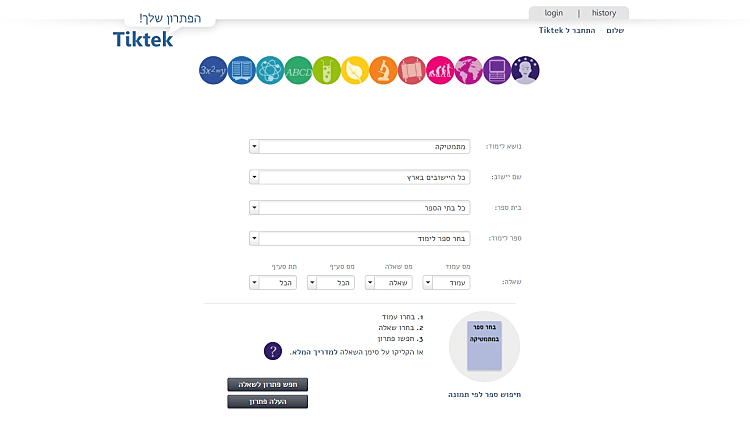Pick the world globe geography icon
The width and height of the screenshot is (750, 422).
(468, 70)
